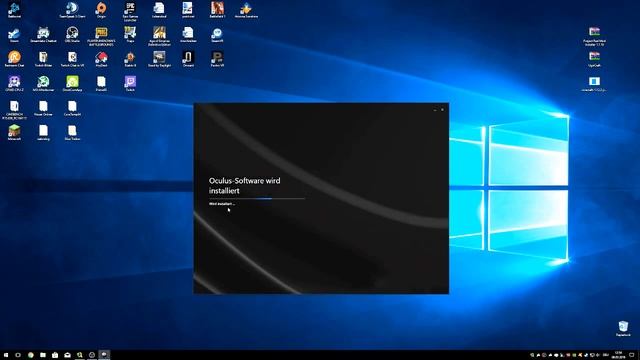Open the notification center on the taskbar
The height and width of the screenshot is (360, 640).
pos(632,355)
